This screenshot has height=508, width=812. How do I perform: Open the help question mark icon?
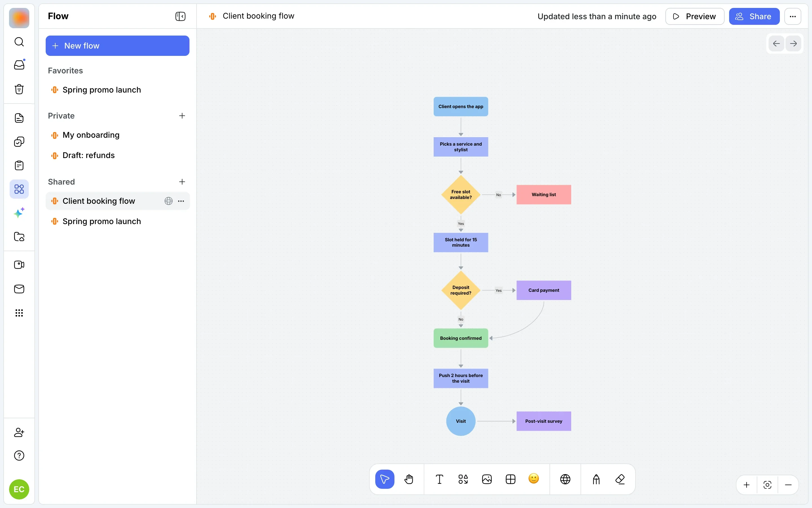pos(19,456)
